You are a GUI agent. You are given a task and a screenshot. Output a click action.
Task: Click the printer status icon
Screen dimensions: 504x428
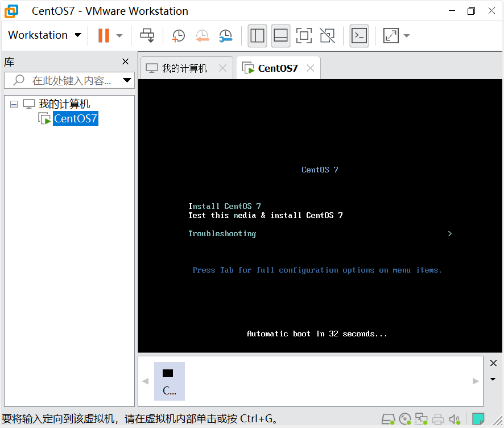point(438,419)
